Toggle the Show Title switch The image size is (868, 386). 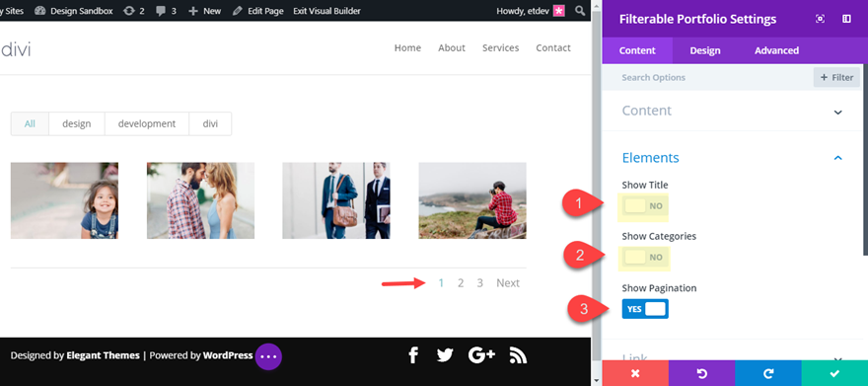pos(645,206)
